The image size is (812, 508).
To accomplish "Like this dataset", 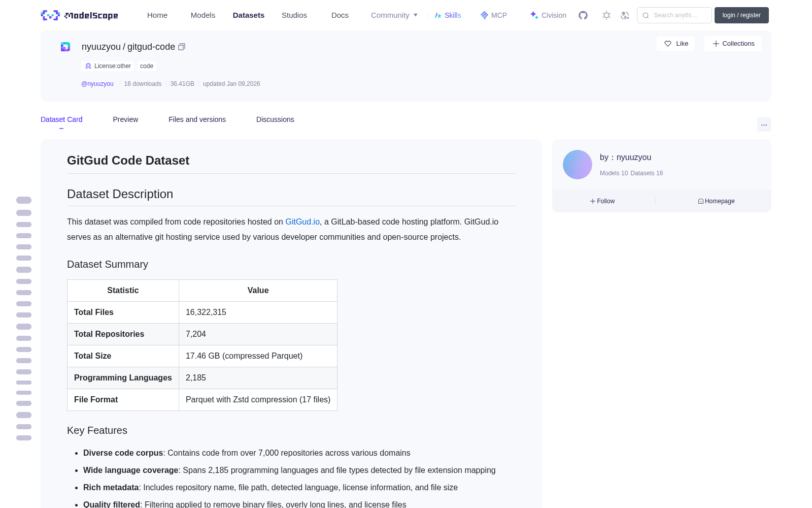I will [x=676, y=44].
